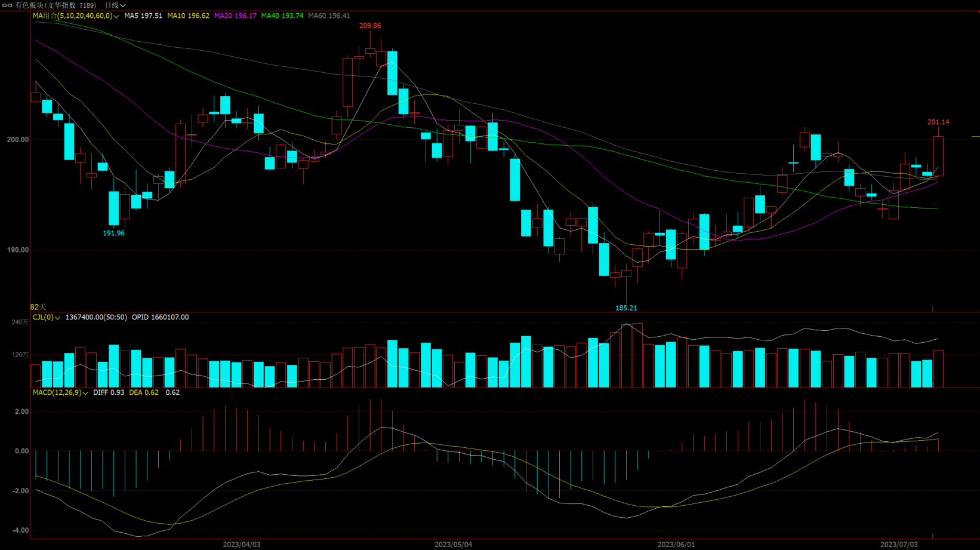Click the 201.14 price label
This screenshot has height=550, width=980.
point(938,122)
